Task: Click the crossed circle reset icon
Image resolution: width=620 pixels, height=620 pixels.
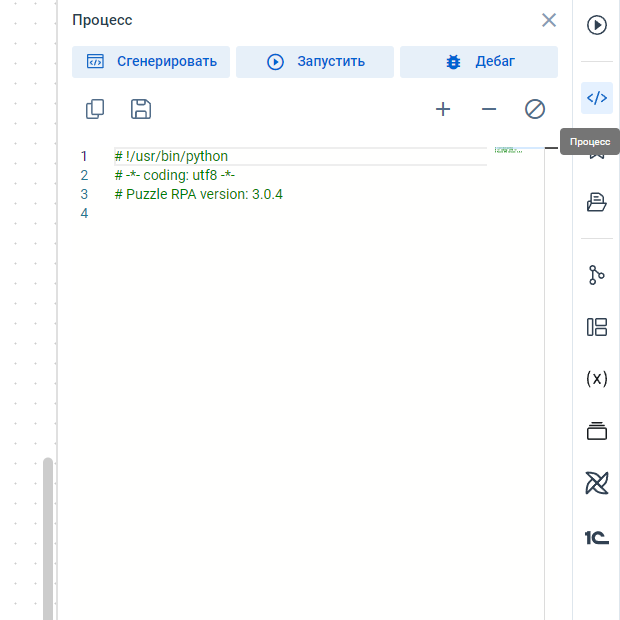Action: (535, 109)
